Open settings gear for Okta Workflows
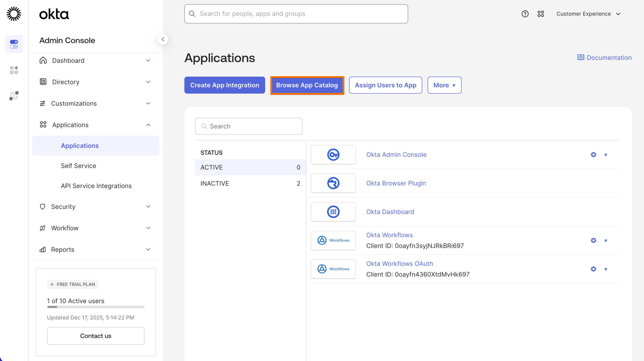 (593, 240)
